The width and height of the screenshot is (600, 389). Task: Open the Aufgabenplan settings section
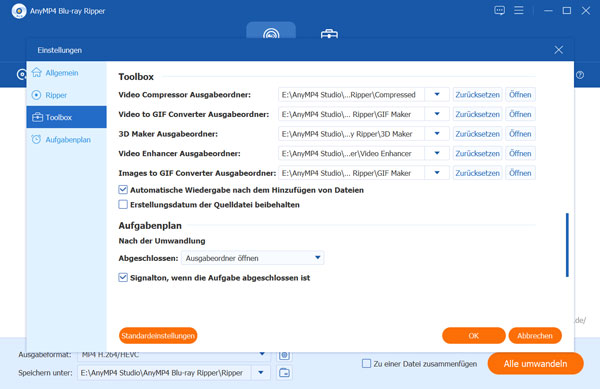tap(66, 140)
